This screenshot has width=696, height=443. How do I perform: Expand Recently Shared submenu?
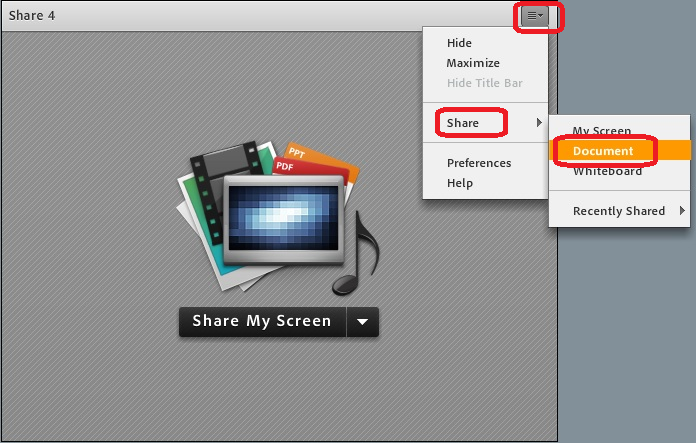click(620, 211)
